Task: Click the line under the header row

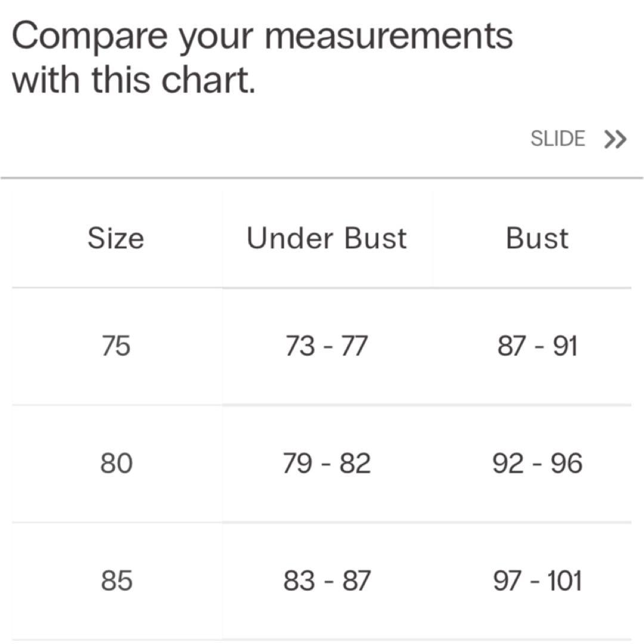Action: 322,287
